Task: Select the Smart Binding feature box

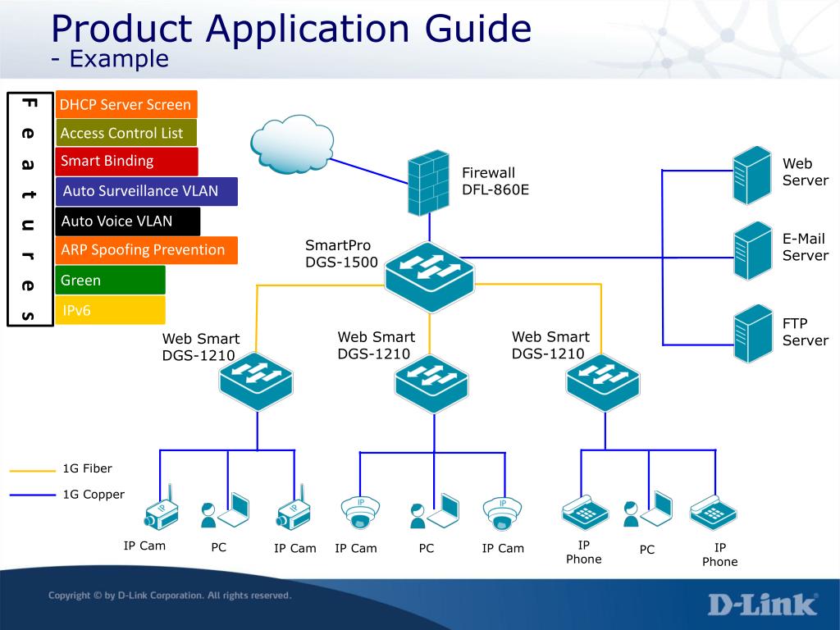Action: coord(126,162)
